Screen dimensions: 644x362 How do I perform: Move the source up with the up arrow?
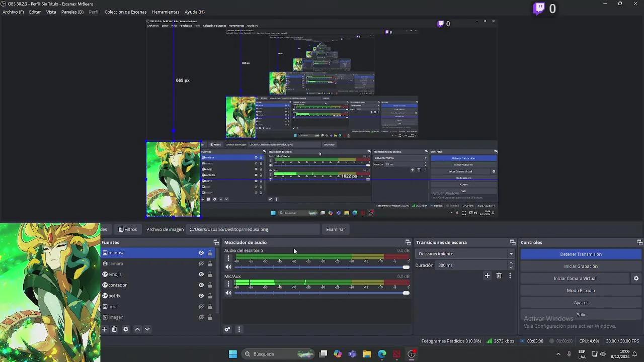pos(137,329)
